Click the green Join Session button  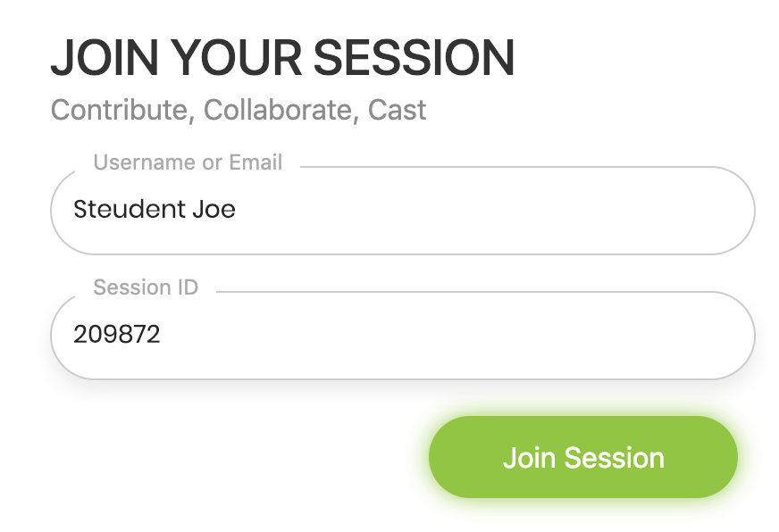click(x=582, y=457)
